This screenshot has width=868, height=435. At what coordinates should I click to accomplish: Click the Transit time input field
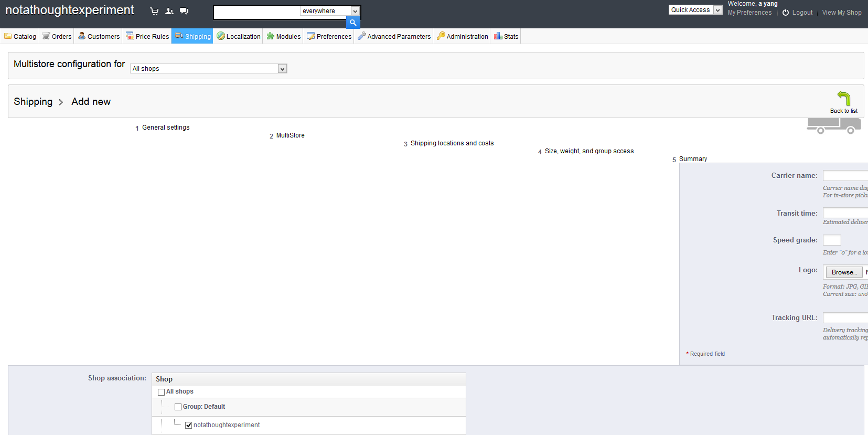click(845, 213)
